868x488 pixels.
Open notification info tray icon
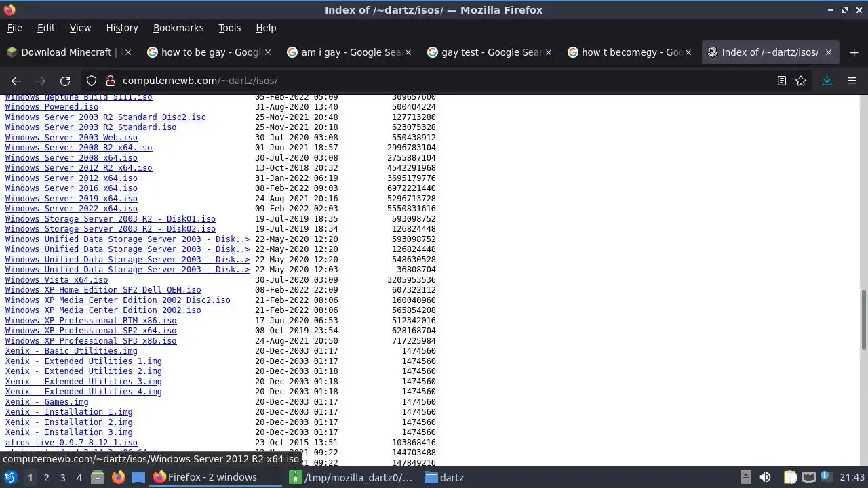[827, 477]
